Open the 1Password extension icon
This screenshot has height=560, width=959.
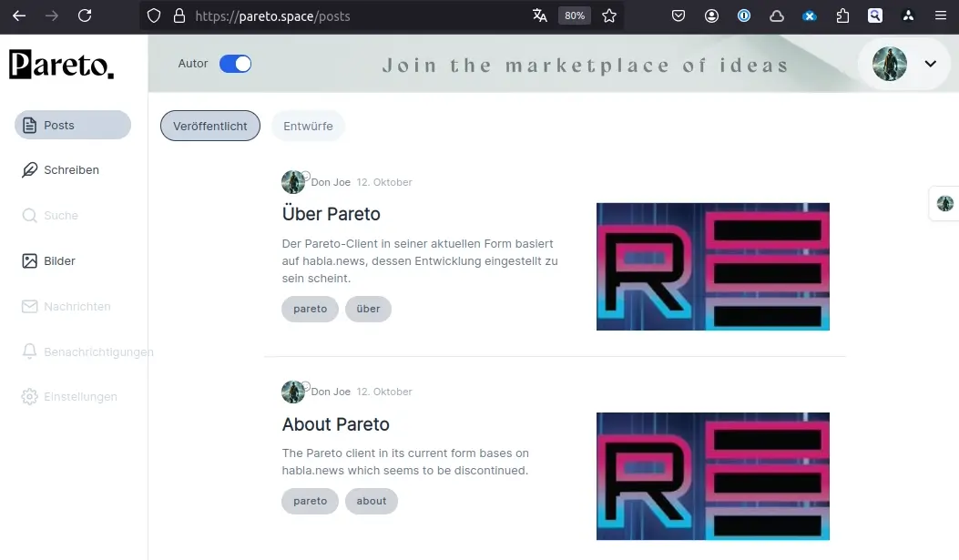[x=744, y=15]
